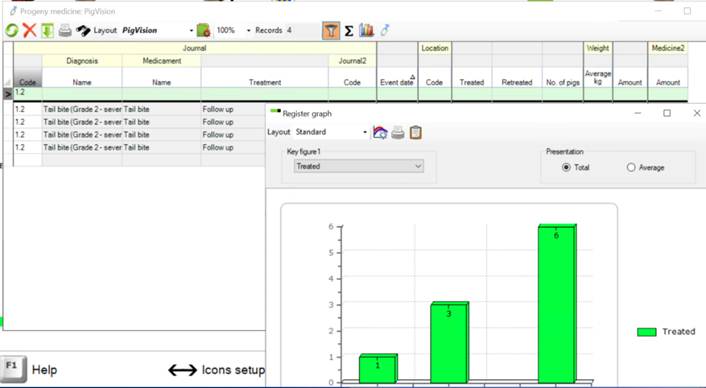Click the printer icon in Register graph
Screen dimensions: 706x388
(398, 132)
